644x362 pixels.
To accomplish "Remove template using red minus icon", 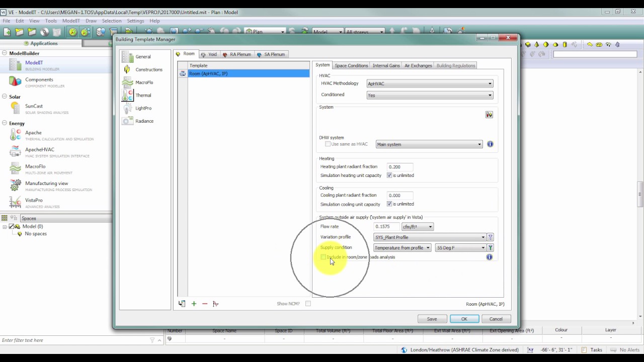I will (205, 304).
